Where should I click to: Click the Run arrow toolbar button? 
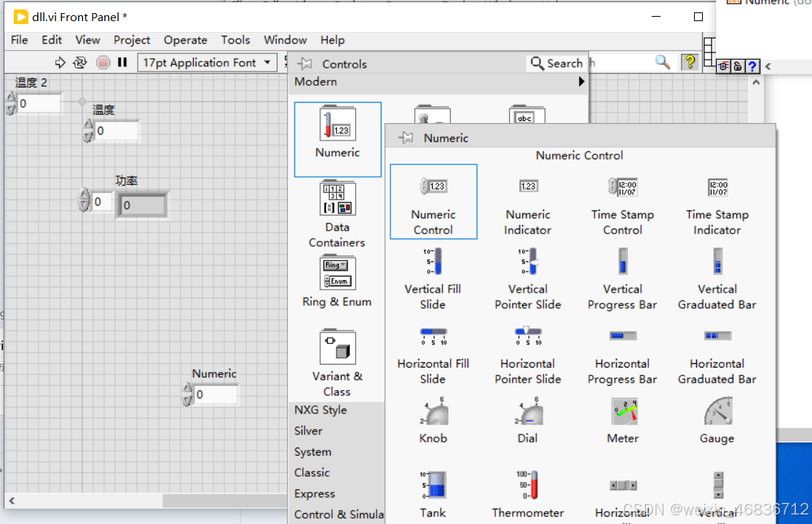click(60, 63)
